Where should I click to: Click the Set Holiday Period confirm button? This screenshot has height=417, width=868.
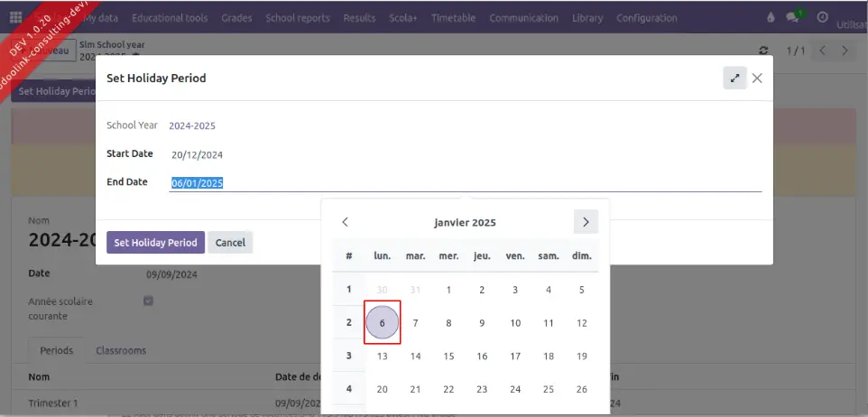point(155,243)
